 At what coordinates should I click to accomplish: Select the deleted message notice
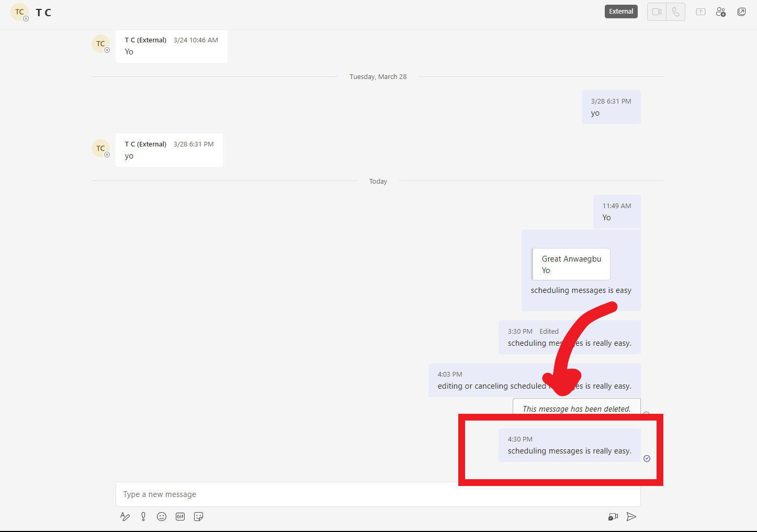pos(576,409)
